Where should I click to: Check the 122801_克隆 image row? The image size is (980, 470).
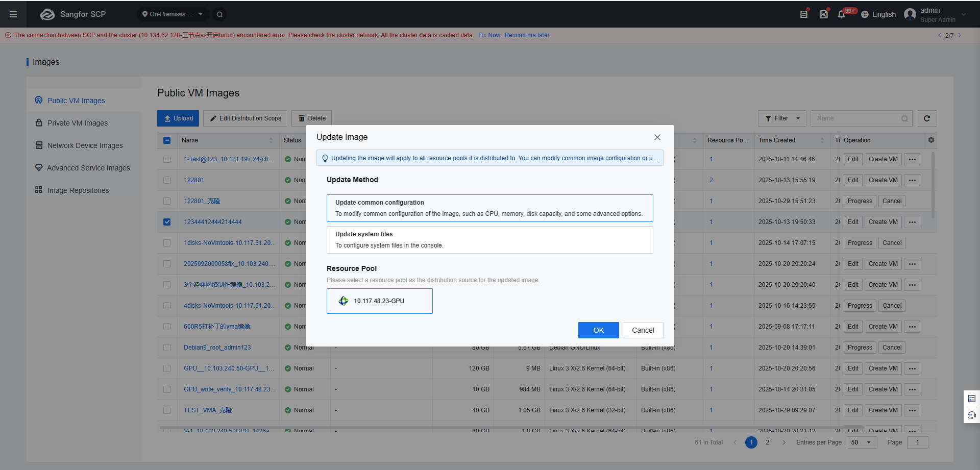pyautogui.click(x=167, y=201)
